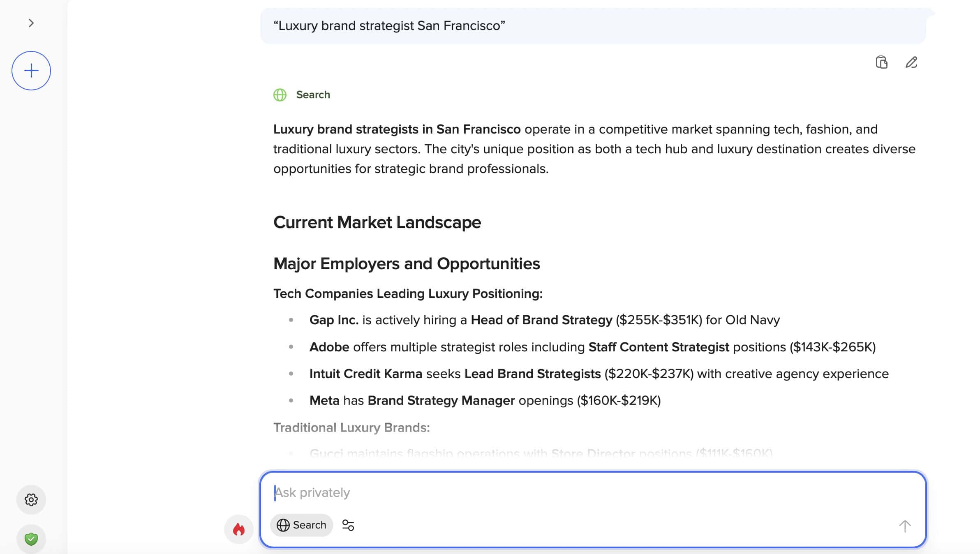This screenshot has width=980, height=554.
Task: Focus the Ask privately input field
Action: [592, 492]
